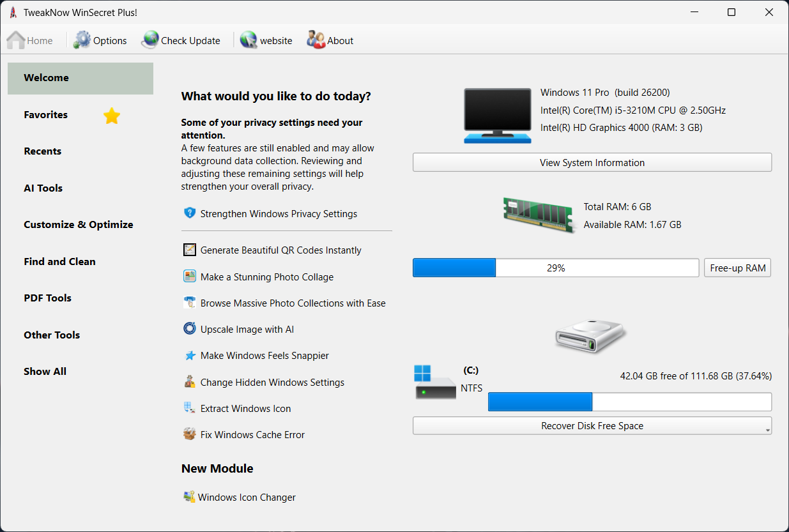Open Strengthen Windows Privacy Settings link
The height and width of the screenshot is (532, 789).
[x=279, y=214]
